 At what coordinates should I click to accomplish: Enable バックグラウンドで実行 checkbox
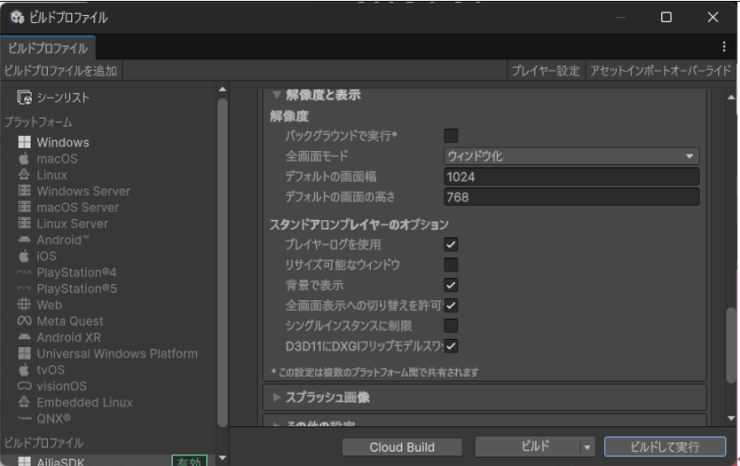[451, 136]
